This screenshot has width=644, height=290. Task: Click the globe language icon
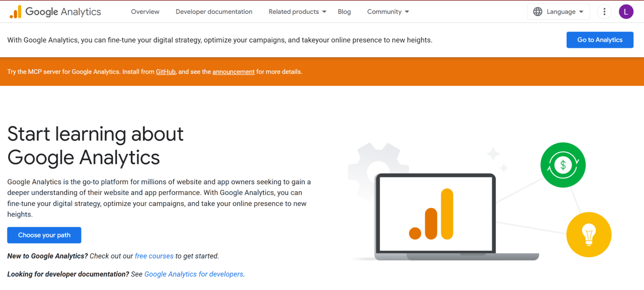[537, 12]
